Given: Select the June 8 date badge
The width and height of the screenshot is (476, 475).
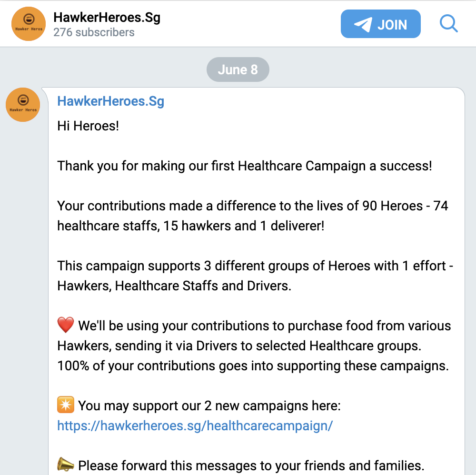Looking at the screenshot, I should 238,70.
